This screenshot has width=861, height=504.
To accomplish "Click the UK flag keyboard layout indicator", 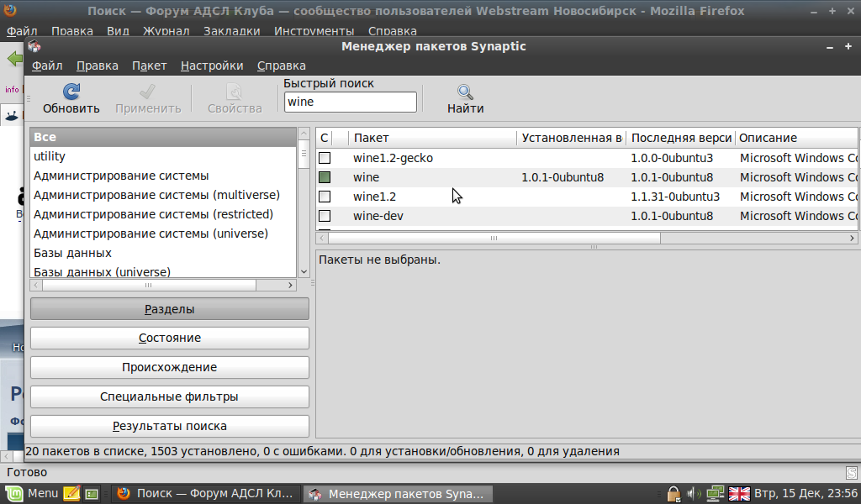I will pyautogui.click(x=739, y=494).
